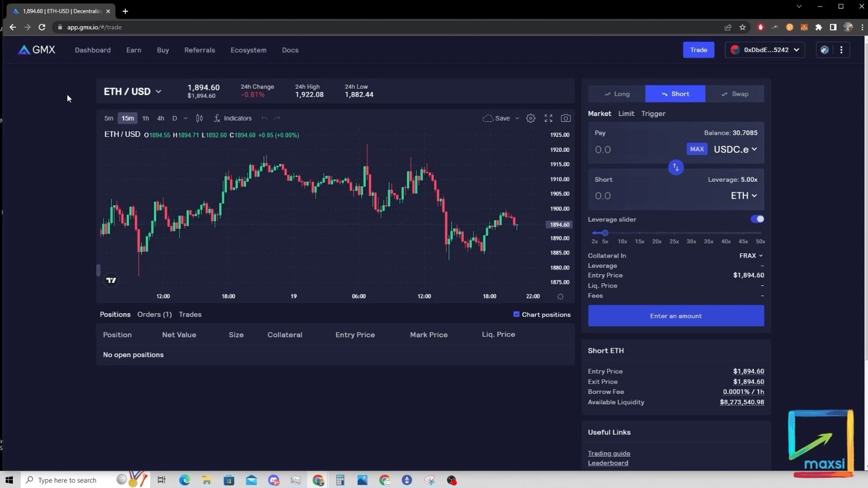Select the 4h chart timeframe

point(160,118)
